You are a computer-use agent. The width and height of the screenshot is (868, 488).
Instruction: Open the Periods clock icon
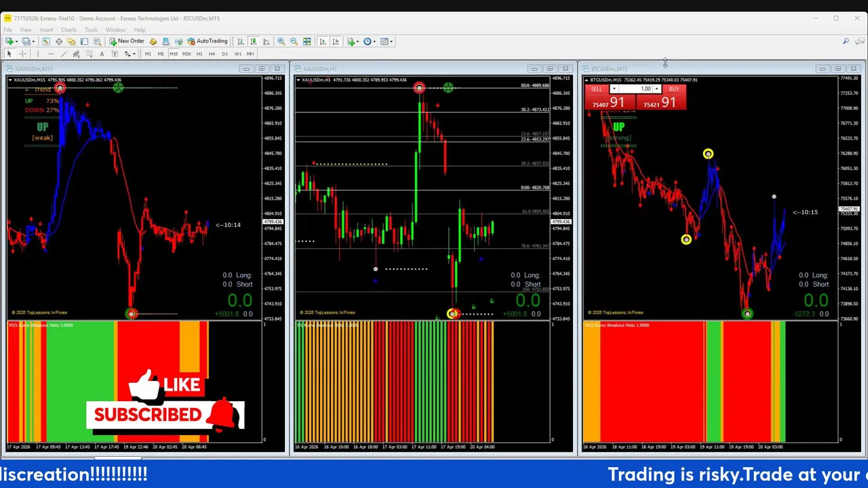368,41
